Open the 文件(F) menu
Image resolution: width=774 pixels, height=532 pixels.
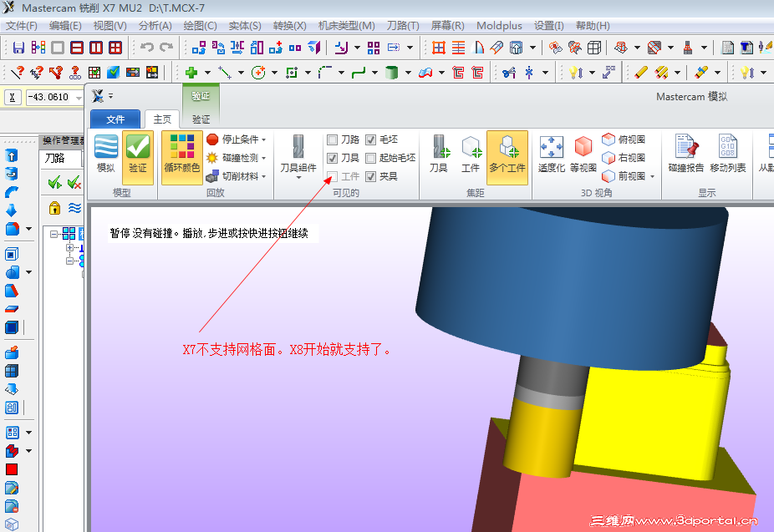(21, 26)
